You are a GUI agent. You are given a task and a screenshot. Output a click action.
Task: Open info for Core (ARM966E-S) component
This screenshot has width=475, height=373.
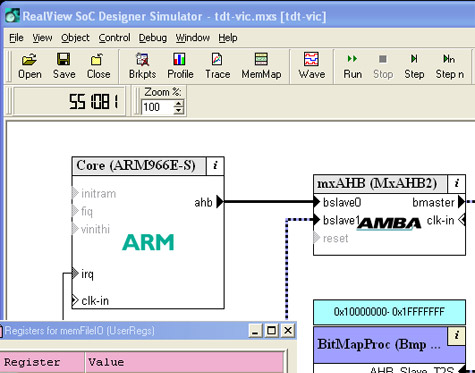(215, 166)
